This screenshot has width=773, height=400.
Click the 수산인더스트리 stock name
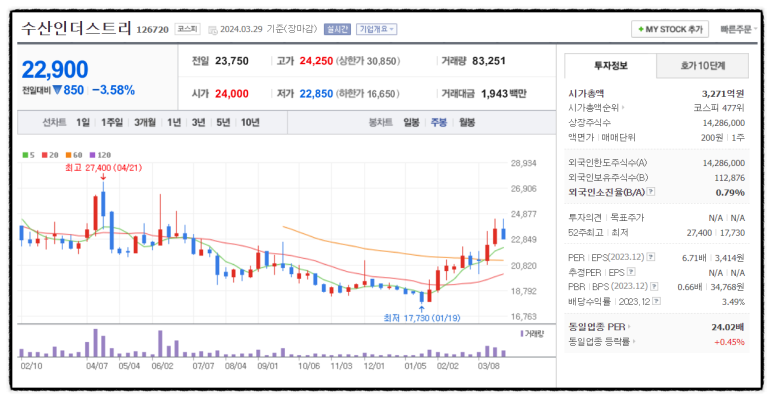(76, 28)
